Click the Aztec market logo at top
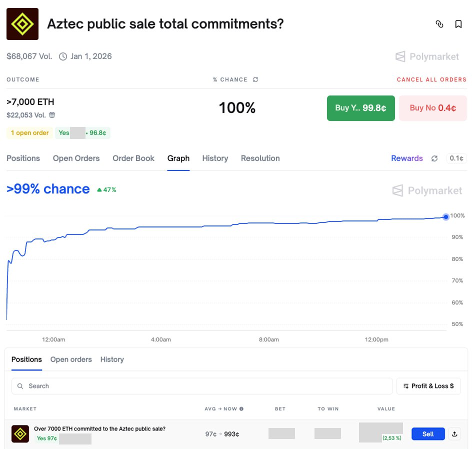This screenshot has width=476, height=449. 22,24
